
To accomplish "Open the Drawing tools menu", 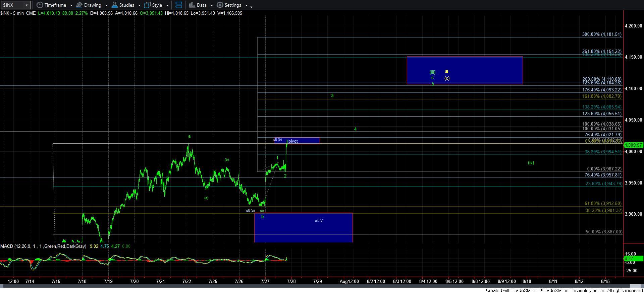I will point(89,5).
